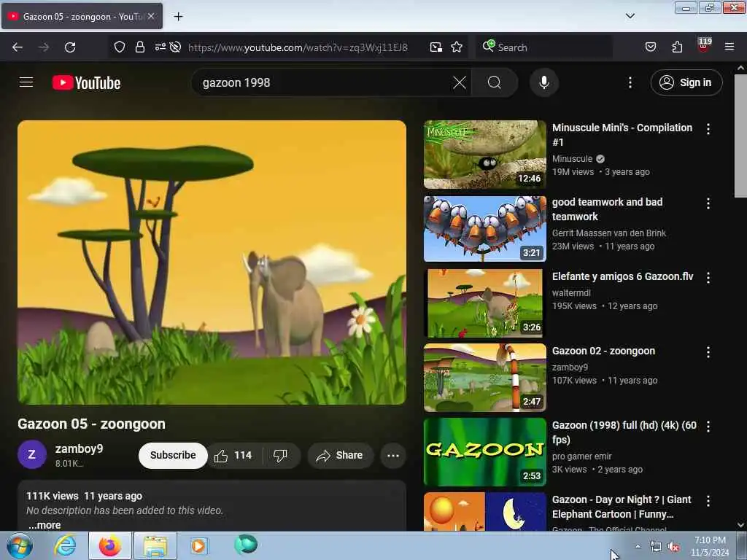Image resolution: width=747 pixels, height=560 pixels.
Task: Open options menu for good teamwork video
Action: point(708,203)
